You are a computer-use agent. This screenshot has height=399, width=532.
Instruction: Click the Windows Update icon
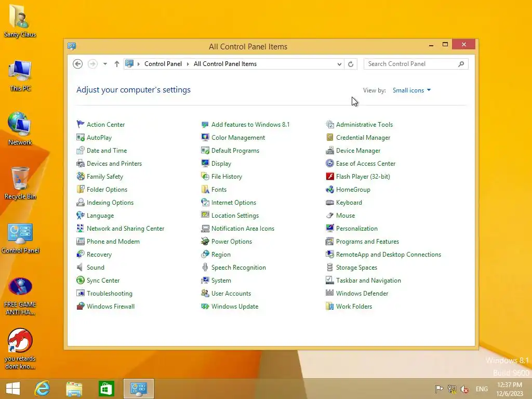pyautogui.click(x=205, y=306)
